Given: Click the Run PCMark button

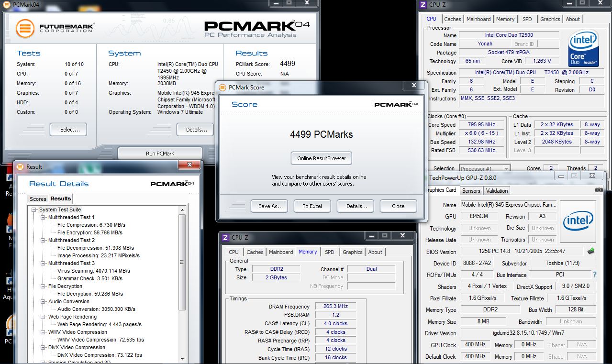Looking at the screenshot, I should (160, 154).
